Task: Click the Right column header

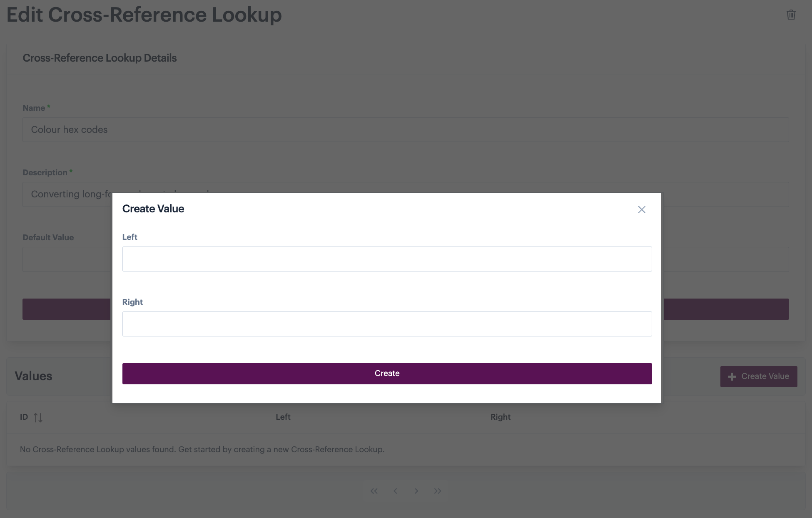Action: tap(501, 417)
